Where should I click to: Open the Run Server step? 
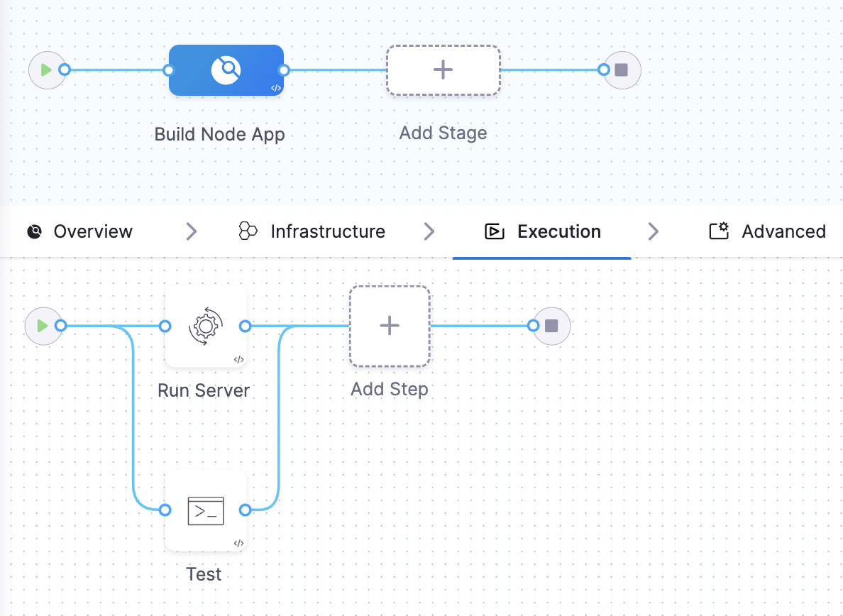(x=205, y=326)
